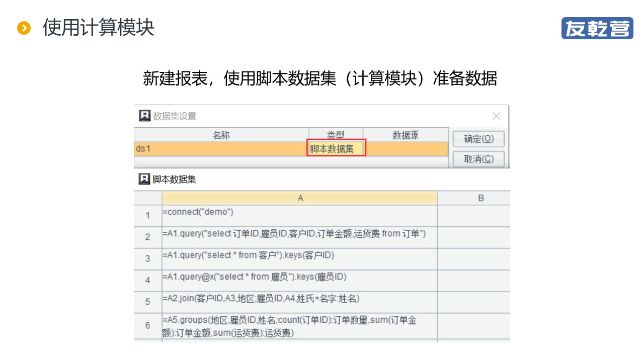Close the 数据集设置 dialog
The height and width of the screenshot is (362, 644).
coord(497,116)
